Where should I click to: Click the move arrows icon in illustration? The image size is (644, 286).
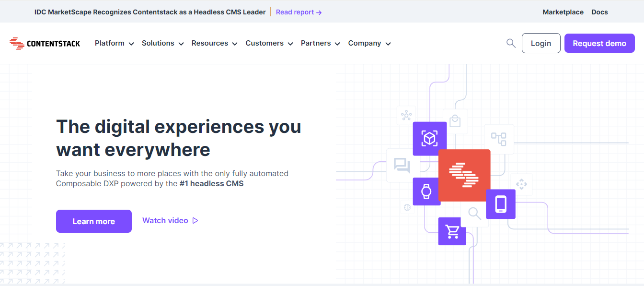pyautogui.click(x=521, y=184)
